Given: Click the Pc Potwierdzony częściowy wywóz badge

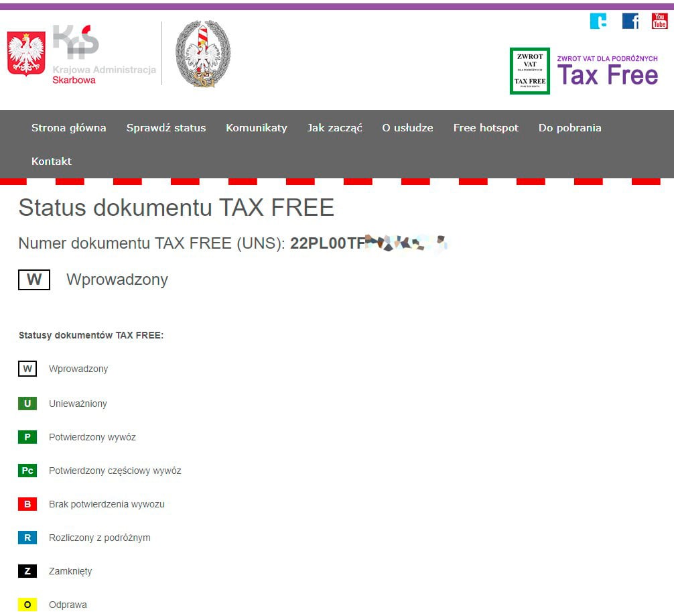Looking at the screenshot, I should point(27,470).
